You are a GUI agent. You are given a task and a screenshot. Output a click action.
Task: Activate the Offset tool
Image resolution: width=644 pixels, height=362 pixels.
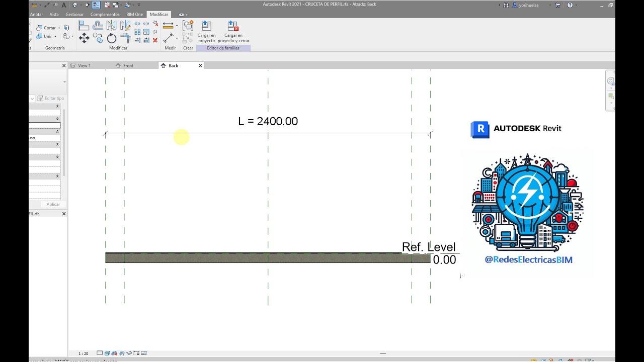98,26
